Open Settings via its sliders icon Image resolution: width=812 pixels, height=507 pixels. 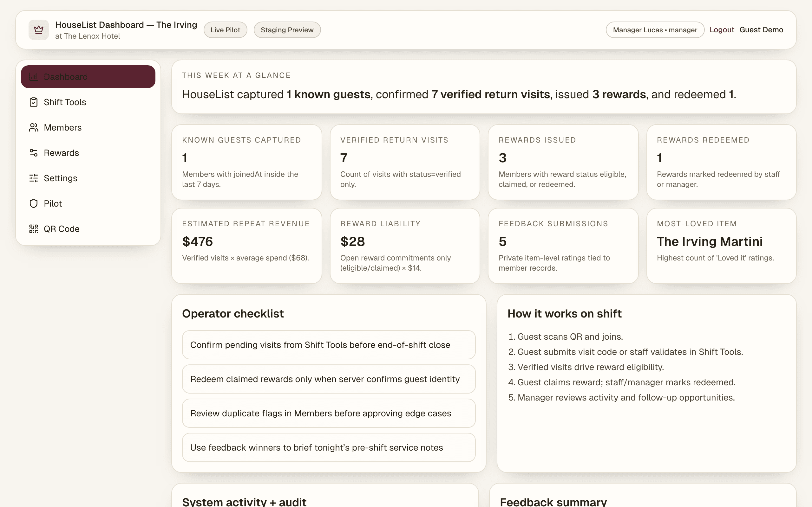pos(33,178)
